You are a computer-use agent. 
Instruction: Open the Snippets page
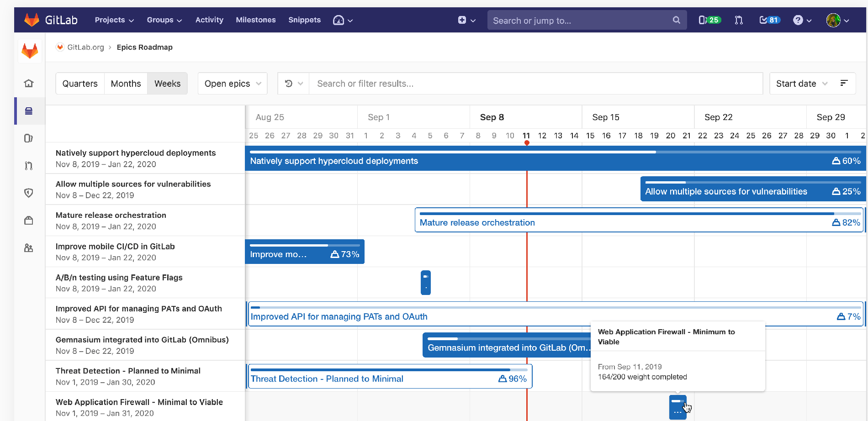304,20
